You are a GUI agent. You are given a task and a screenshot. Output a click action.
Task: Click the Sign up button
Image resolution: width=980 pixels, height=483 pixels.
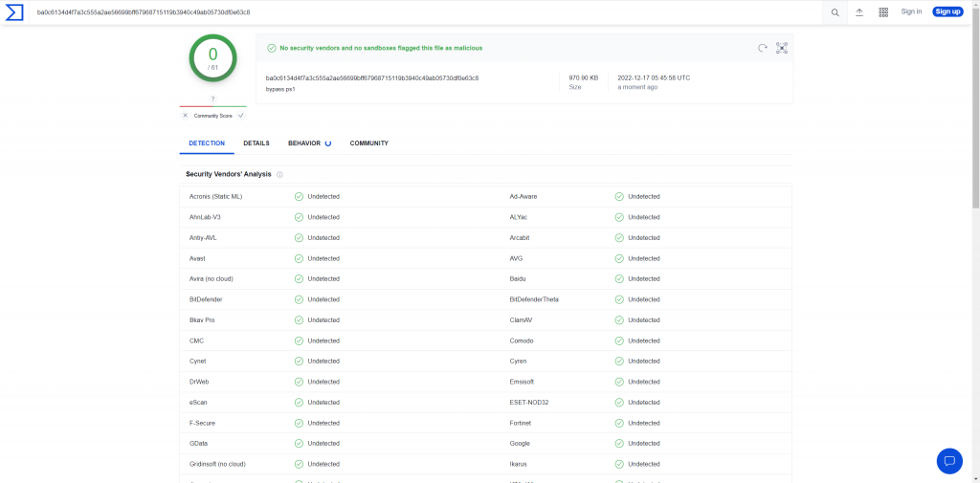click(947, 11)
